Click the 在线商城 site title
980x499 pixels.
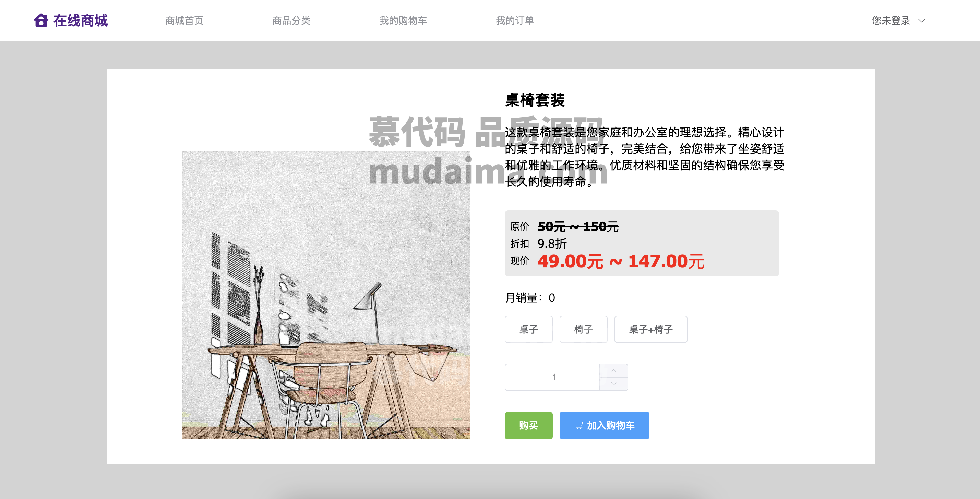(x=81, y=21)
